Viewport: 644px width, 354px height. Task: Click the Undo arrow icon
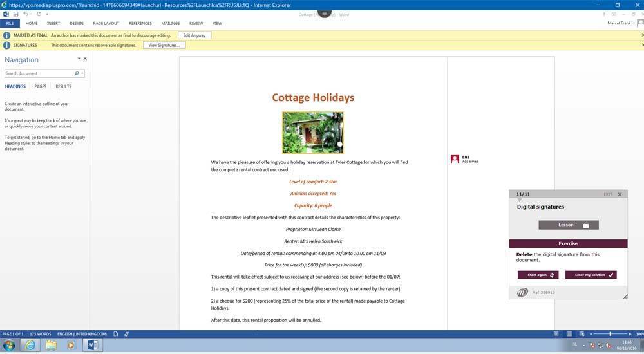(x=26, y=14)
